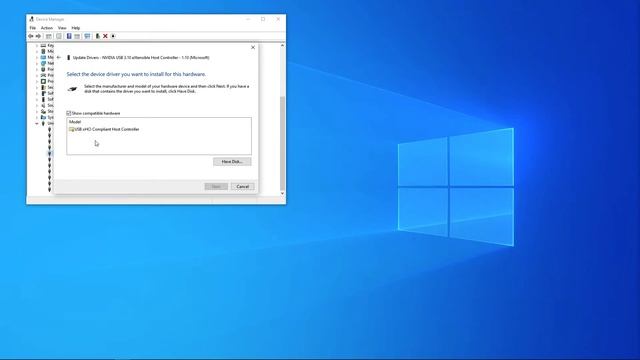The height and width of the screenshot is (360, 640).
Task: Open the Action menu
Action: pyautogui.click(x=47, y=28)
